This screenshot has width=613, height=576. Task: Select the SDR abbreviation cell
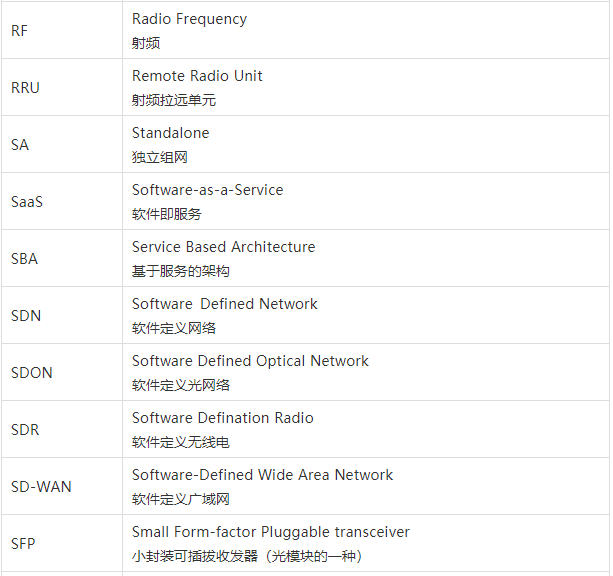pyautogui.click(x=25, y=430)
